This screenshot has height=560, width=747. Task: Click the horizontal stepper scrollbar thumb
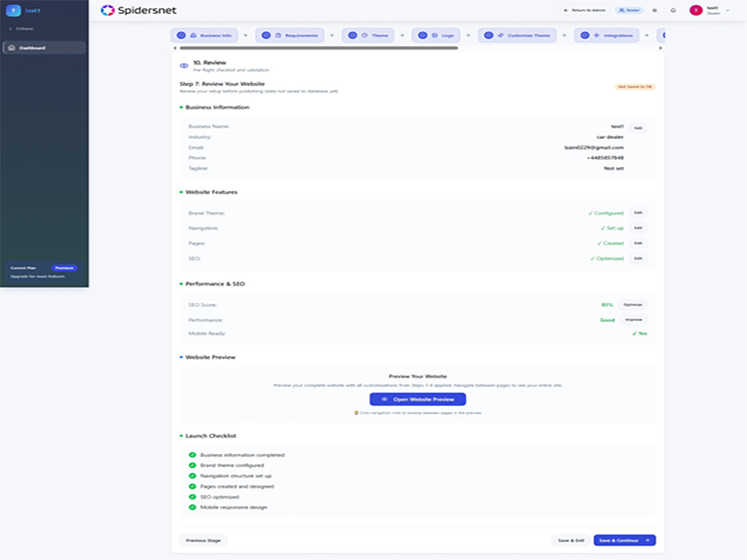(x=319, y=48)
